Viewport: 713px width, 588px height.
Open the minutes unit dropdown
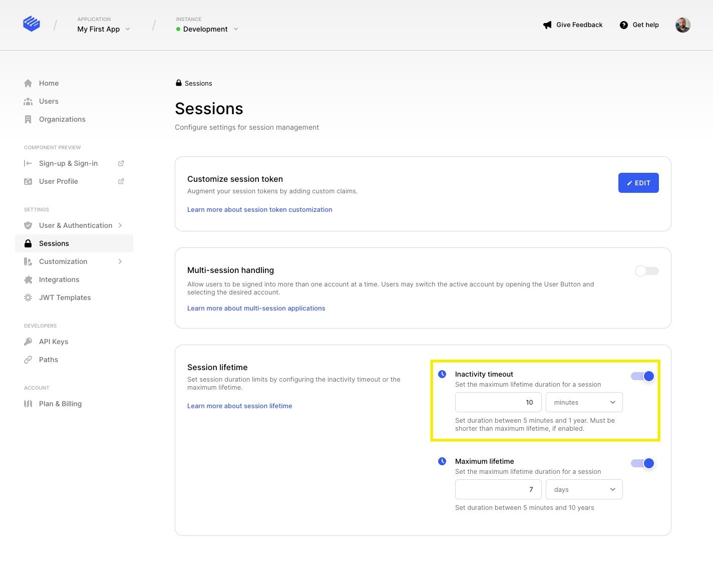click(584, 402)
